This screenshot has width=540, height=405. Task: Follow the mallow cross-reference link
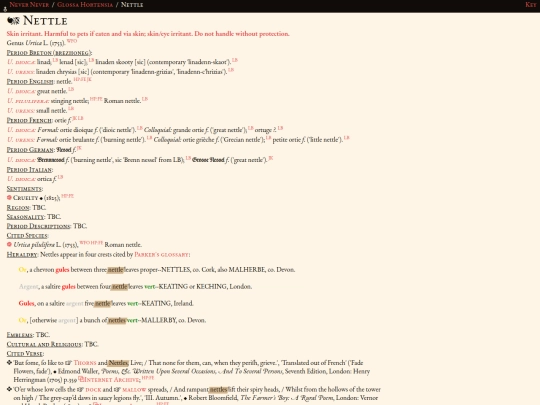[134, 390]
